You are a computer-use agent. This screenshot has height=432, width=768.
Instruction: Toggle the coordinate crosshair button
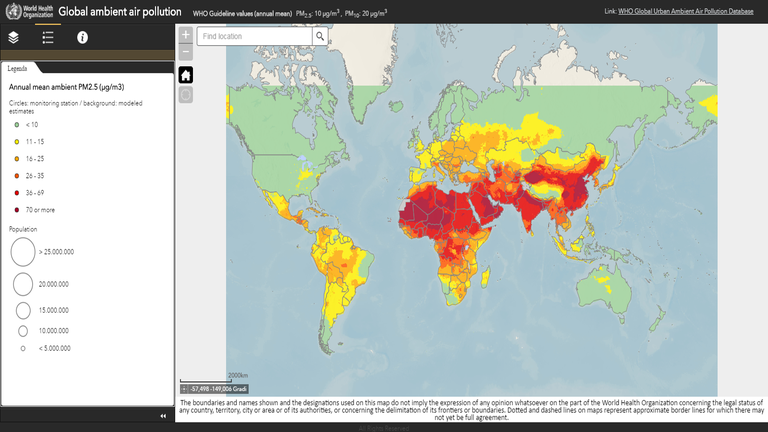[x=184, y=387]
